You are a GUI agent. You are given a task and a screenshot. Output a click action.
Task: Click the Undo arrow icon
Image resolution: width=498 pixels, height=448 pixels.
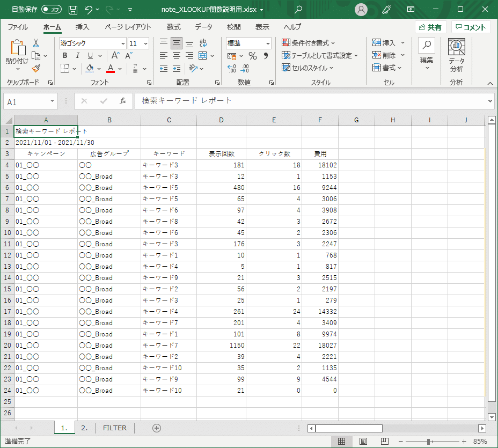click(89, 10)
